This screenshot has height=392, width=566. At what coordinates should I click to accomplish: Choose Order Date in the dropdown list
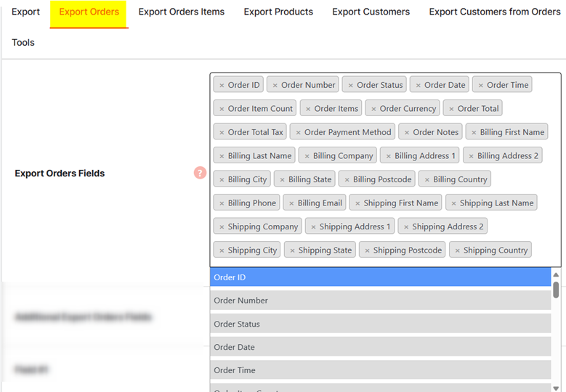(x=381, y=347)
